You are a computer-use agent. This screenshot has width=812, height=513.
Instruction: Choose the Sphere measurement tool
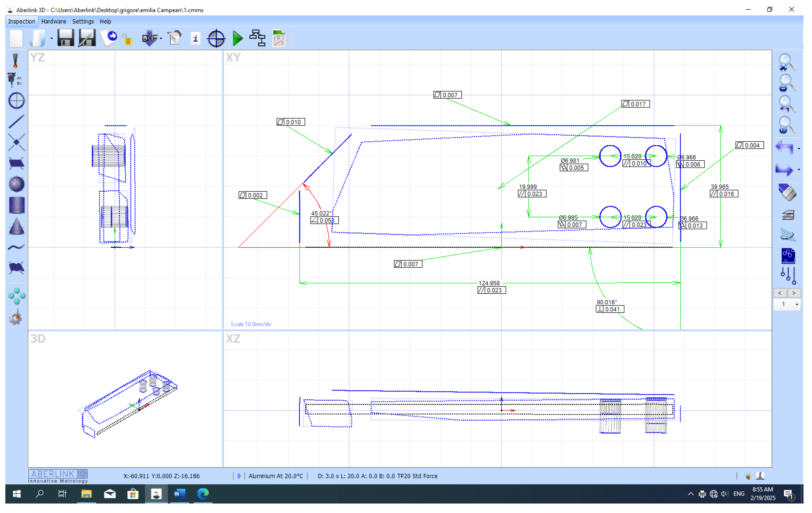[x=16, y=184]
